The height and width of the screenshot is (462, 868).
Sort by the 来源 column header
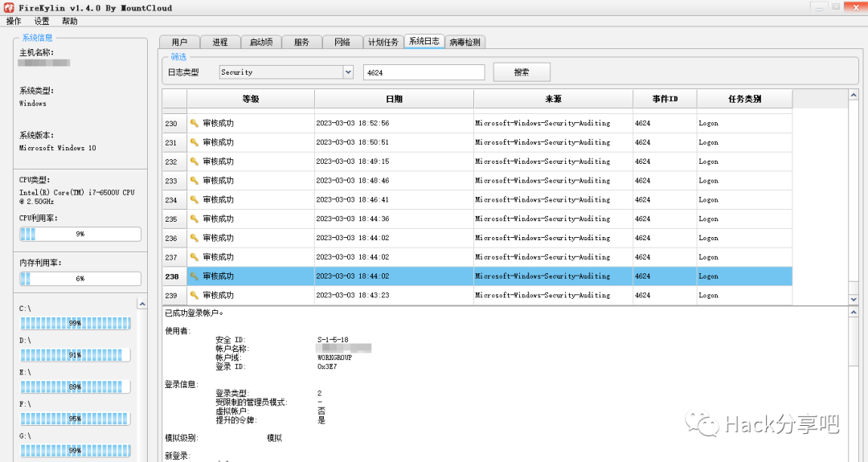(x=554, y=99)
